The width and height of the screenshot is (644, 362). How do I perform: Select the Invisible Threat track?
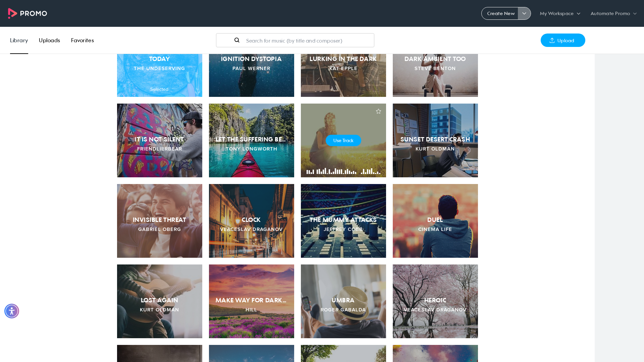[x=160, y=221]
